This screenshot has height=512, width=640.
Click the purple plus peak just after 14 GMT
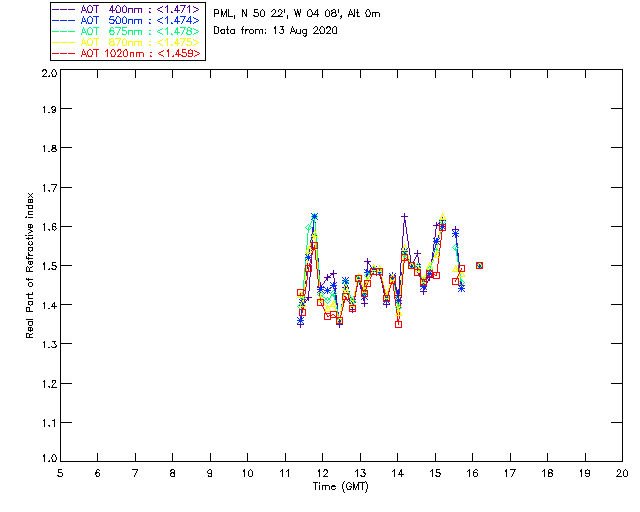[405, 216]
